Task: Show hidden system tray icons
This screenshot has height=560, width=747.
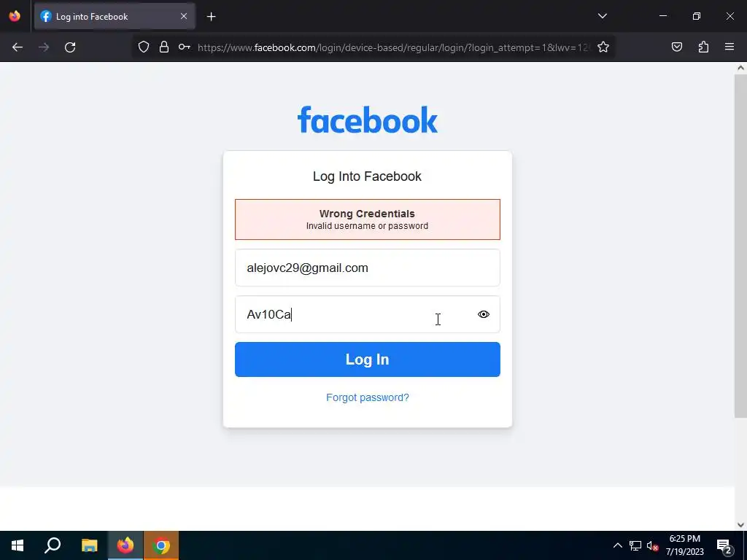Action: pos(617,545)
